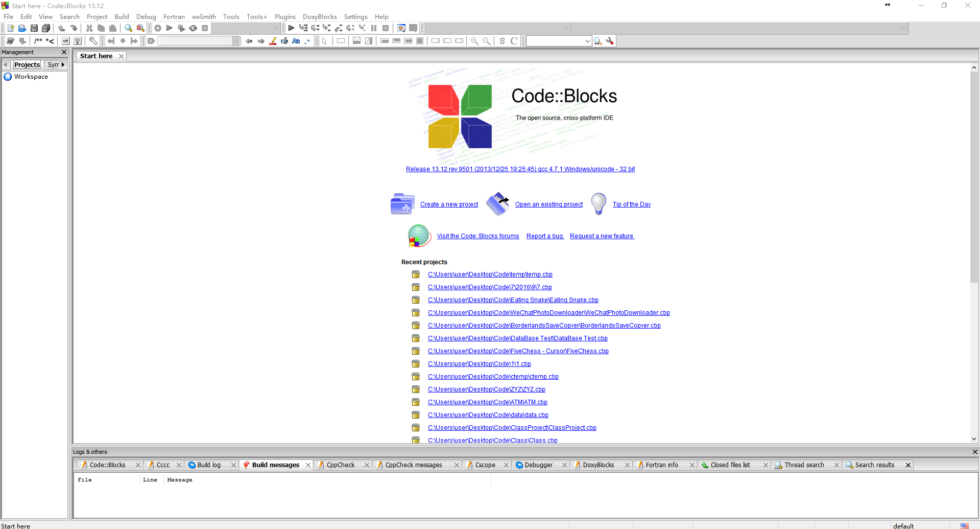Click the Step into debug icon

(327, 28)
